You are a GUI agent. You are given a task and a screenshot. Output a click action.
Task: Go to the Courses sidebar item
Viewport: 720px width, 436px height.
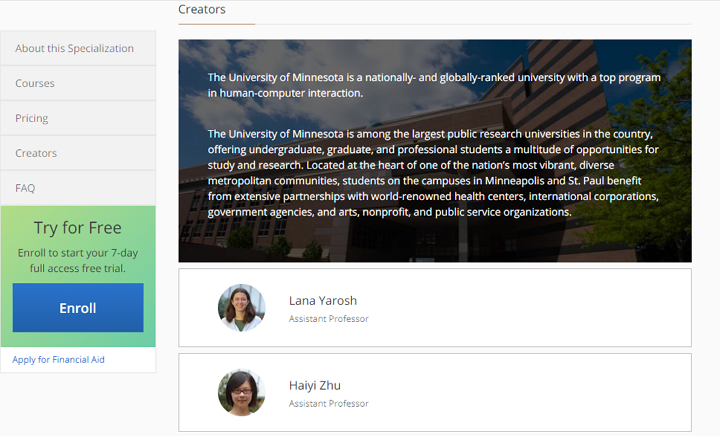click(35, 83)
